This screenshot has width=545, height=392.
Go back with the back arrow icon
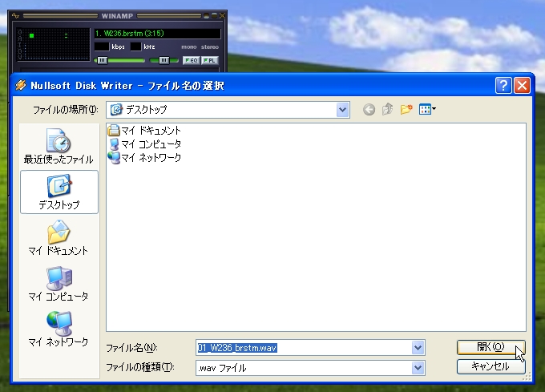tap(369, 110)
